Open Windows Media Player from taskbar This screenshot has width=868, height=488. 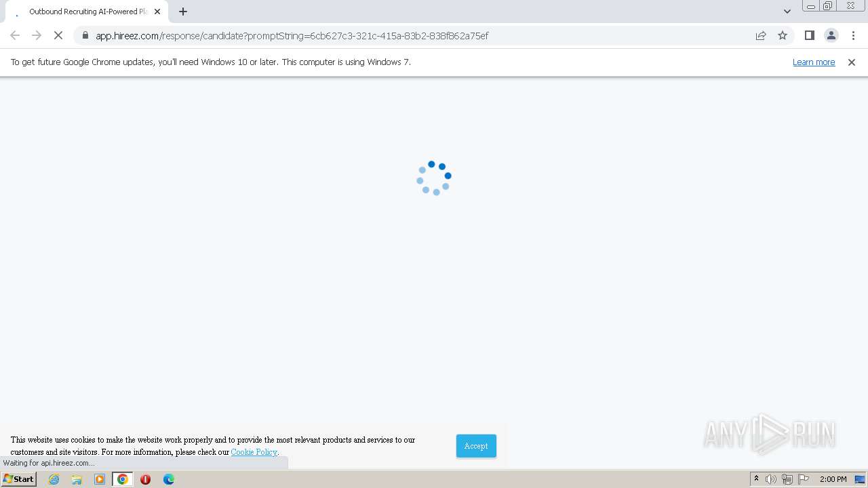pyautogui.click(x=100, y=479)
